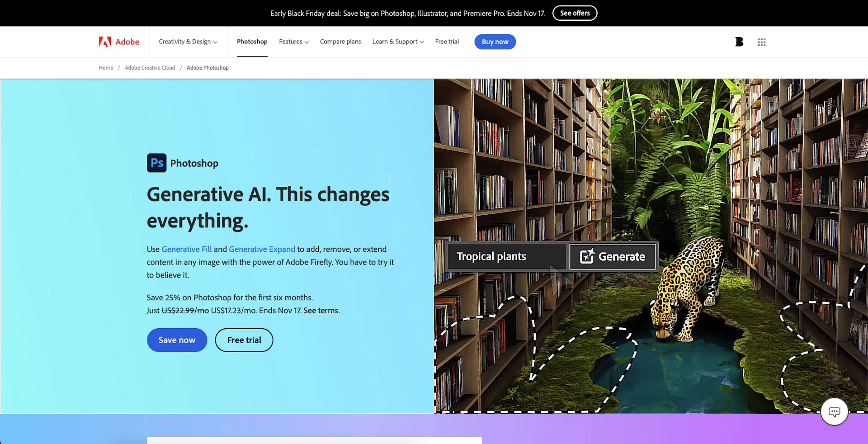Select the Photoshop tab

point(252,42)
